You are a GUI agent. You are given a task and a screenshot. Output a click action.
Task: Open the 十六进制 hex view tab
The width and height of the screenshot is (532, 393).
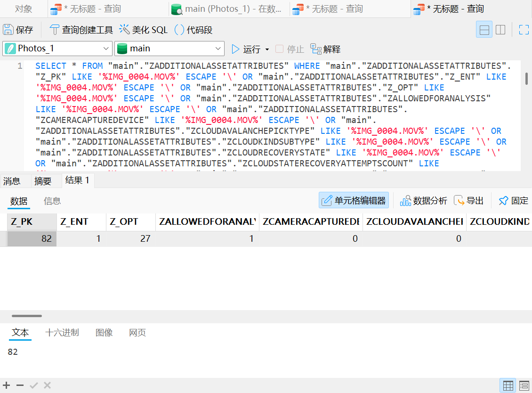click(x=62, y=333)
